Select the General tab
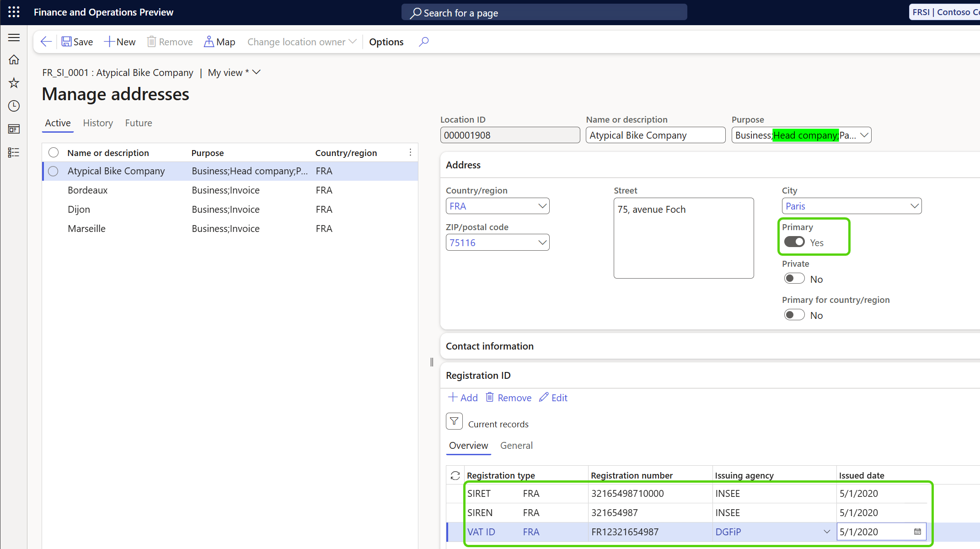980x549 pixels. [x=516, y=445]
